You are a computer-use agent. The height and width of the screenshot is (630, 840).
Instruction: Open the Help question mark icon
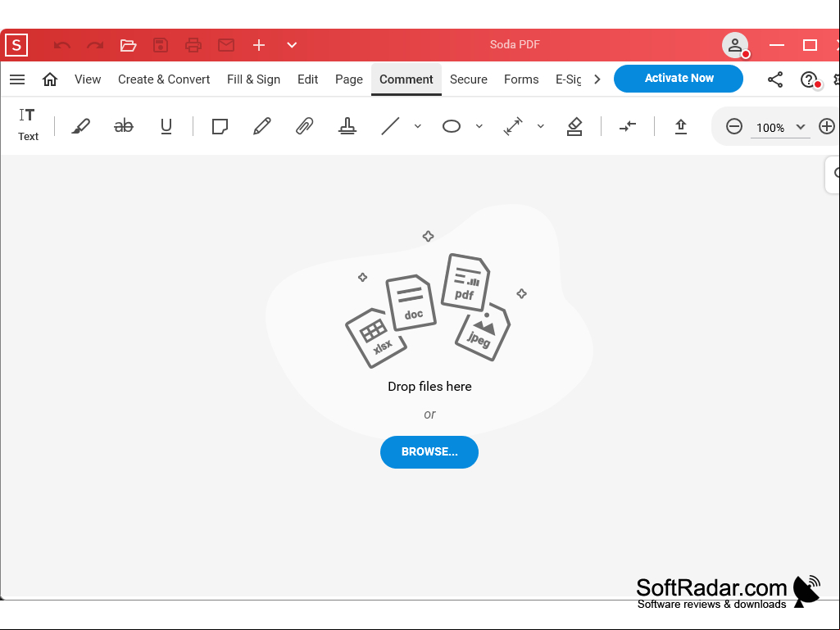pyautogui.click(x=809, y=79)
